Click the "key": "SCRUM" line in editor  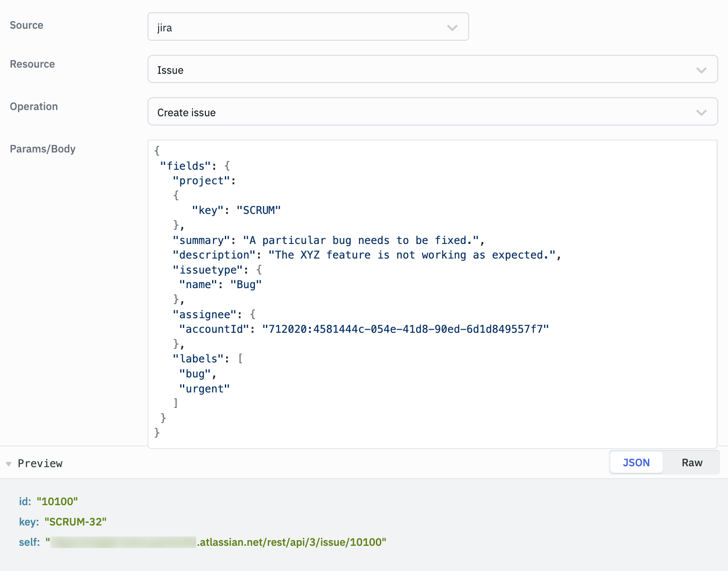(x=236, y=210)
